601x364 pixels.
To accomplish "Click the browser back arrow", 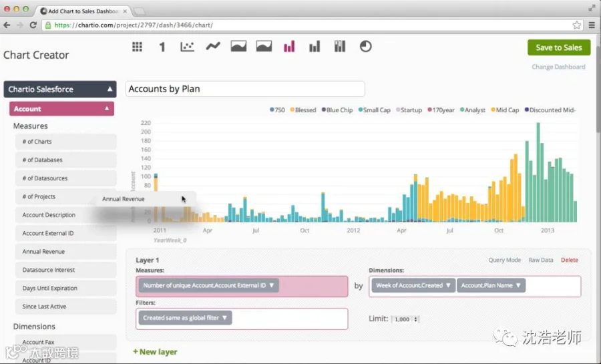I will (7, 25).
